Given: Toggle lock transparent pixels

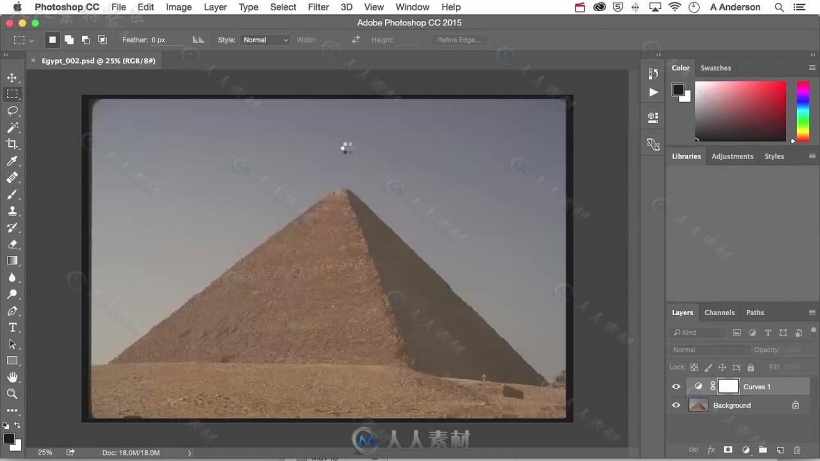Looking at the screenshot, I should pos(694,367).
